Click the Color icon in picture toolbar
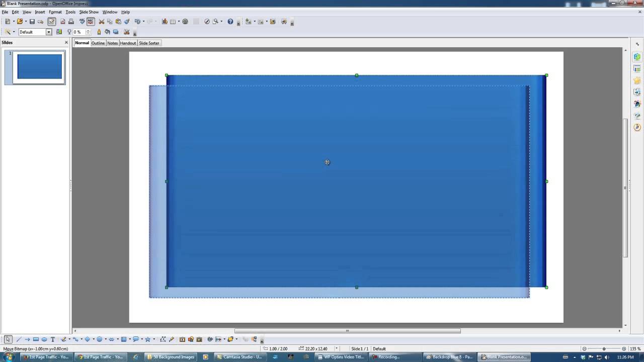The image size is (644, 362). [x=59, y=32]
